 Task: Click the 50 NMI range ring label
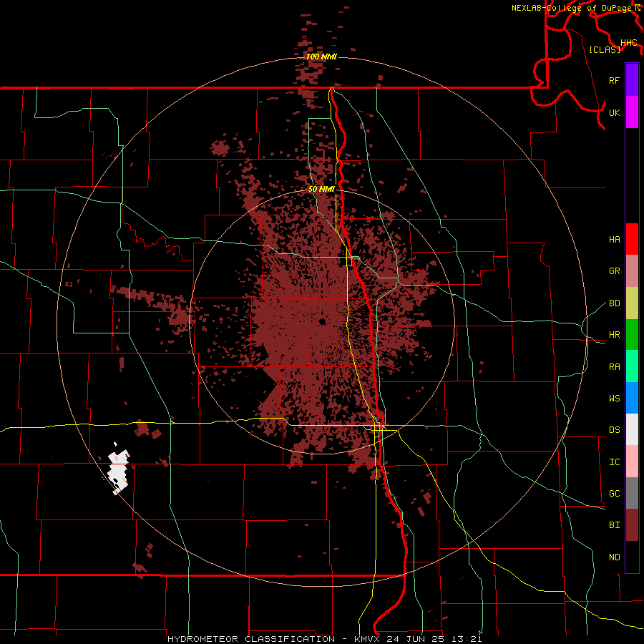tap(321, 190)
